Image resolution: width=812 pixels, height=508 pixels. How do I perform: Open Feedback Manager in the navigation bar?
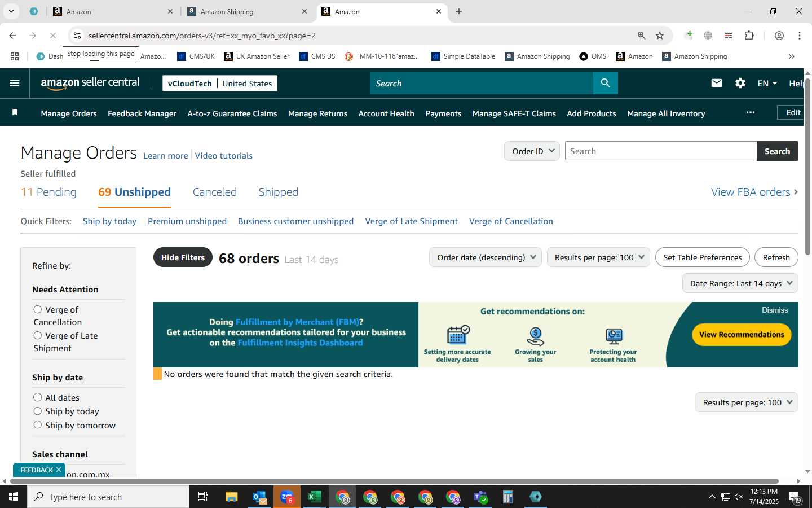(x=142, y=113)
